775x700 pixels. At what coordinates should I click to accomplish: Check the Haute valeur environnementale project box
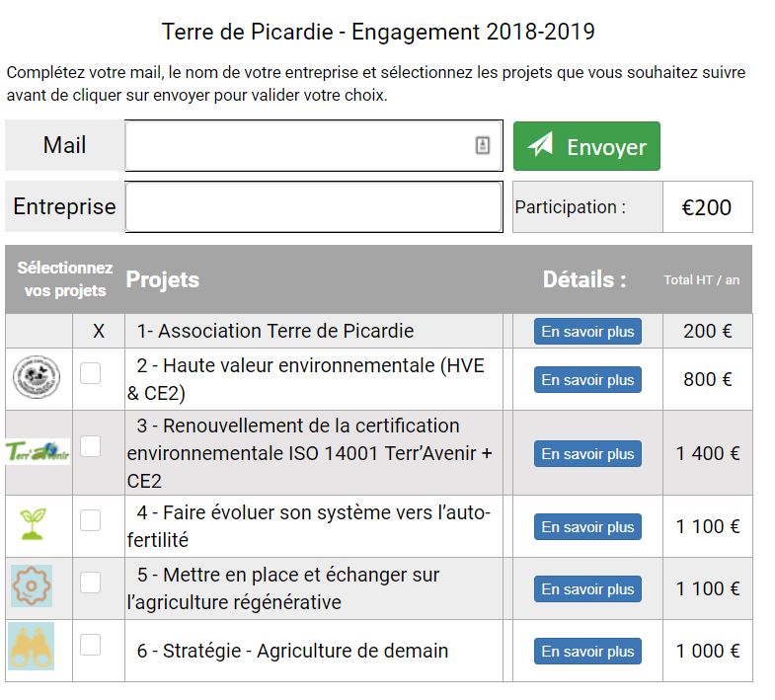(90, 373)
